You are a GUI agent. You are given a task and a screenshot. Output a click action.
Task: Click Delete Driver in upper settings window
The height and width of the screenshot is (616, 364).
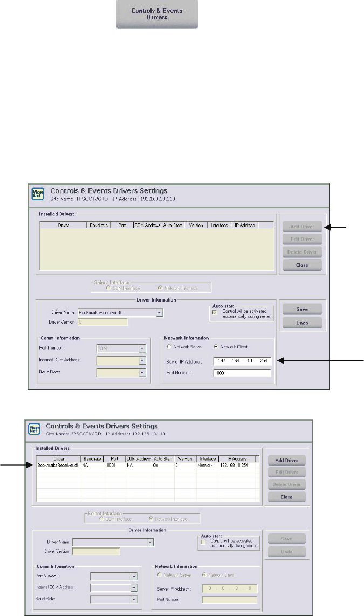click(302, 252)
